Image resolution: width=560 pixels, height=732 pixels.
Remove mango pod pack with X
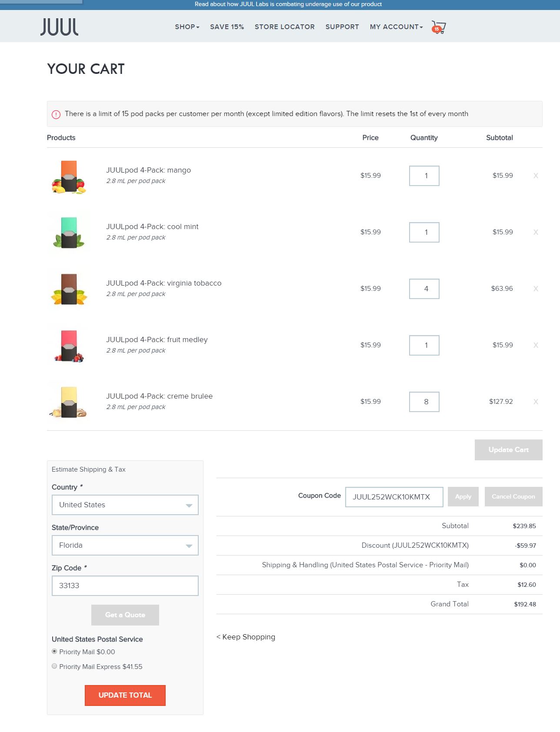tap(536, 176)
